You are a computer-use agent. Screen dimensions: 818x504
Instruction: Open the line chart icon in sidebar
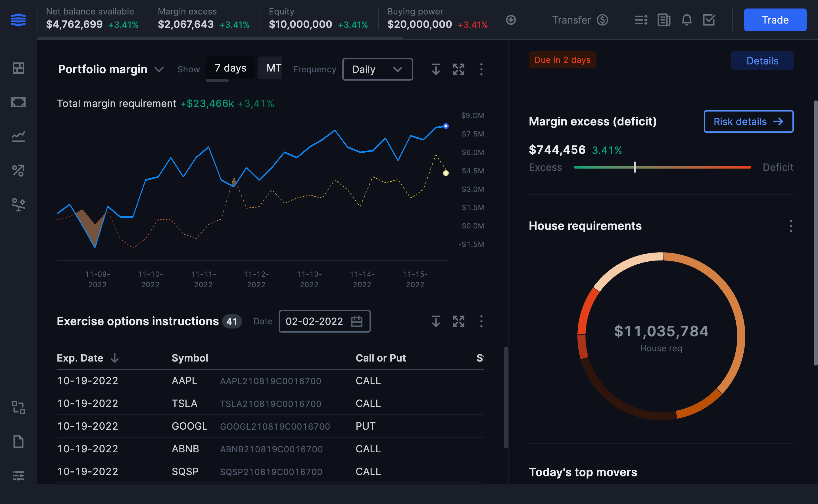point(18,136)
